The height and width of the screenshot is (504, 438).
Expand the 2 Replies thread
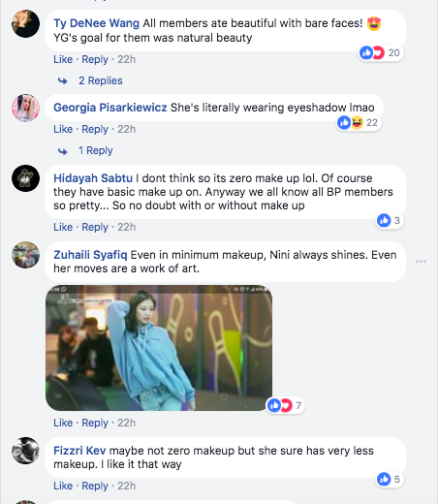point(101,80)
